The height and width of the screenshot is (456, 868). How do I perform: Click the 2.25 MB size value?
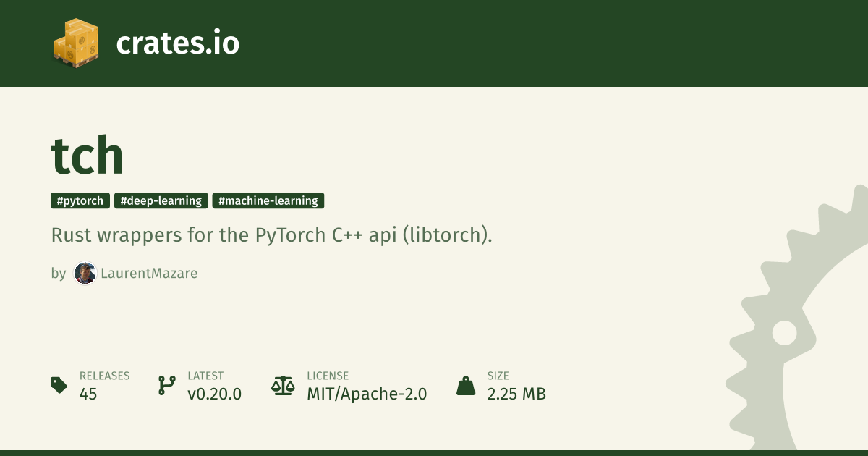pyautogui.click(x=516, y=394)
